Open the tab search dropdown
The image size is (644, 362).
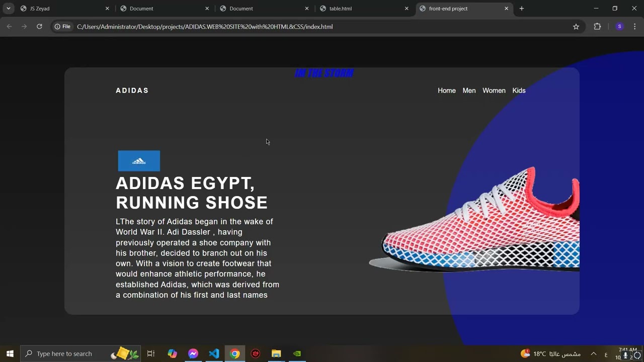pyautogui.click(x=8, y=9)
